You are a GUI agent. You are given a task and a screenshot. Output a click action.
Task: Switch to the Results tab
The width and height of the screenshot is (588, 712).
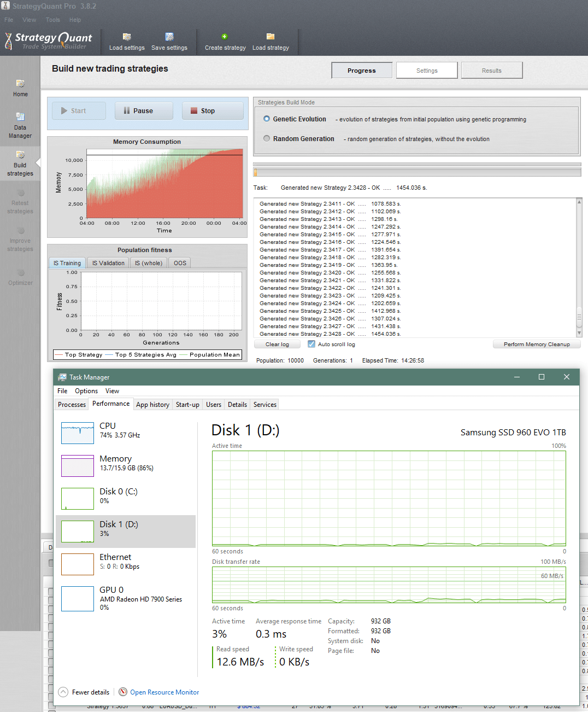(x=492, y=70)
